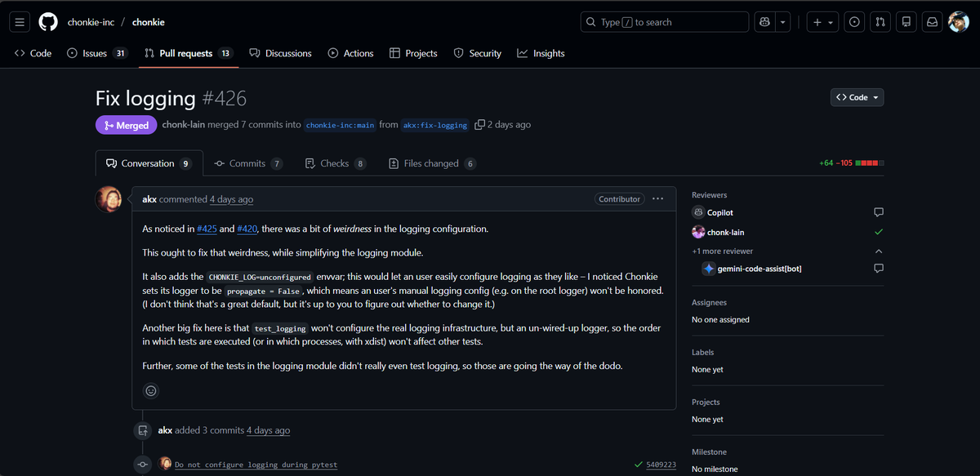
Task: Open the akx:fix-logging head branch
Action: pyautogui.click(x=435, y=125)
